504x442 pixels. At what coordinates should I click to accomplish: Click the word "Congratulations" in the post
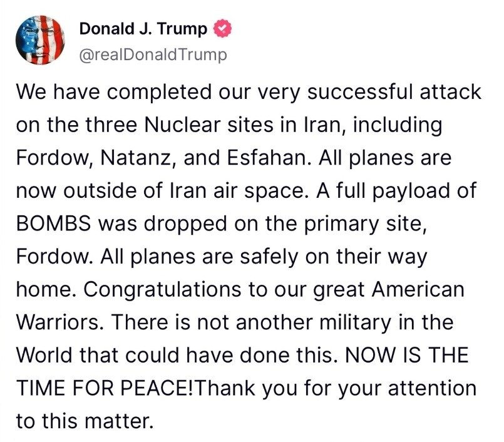(162, 290)
